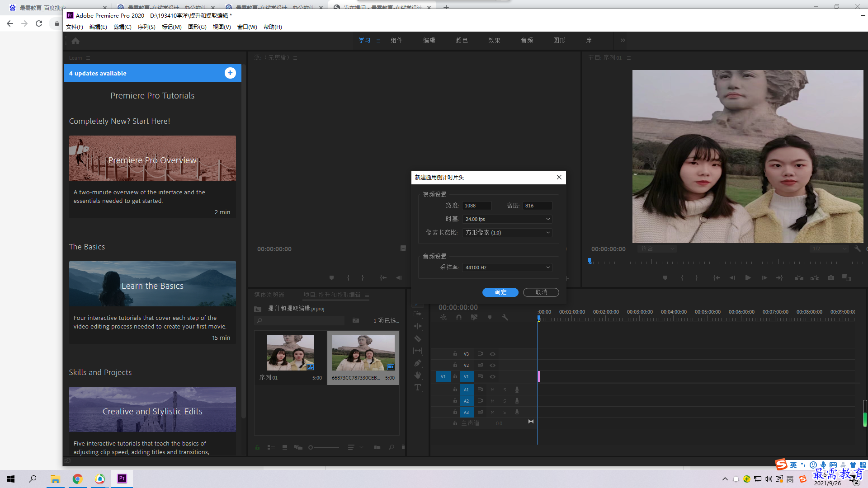Open the 序列(S) menu

146,27
